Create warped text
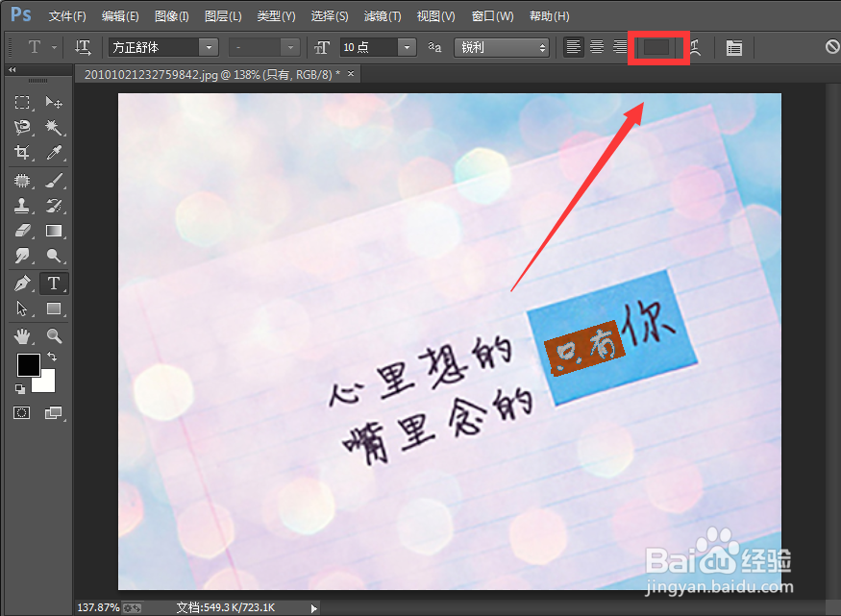The height and width of the screenshot is (616, 841). pos(696,47)
